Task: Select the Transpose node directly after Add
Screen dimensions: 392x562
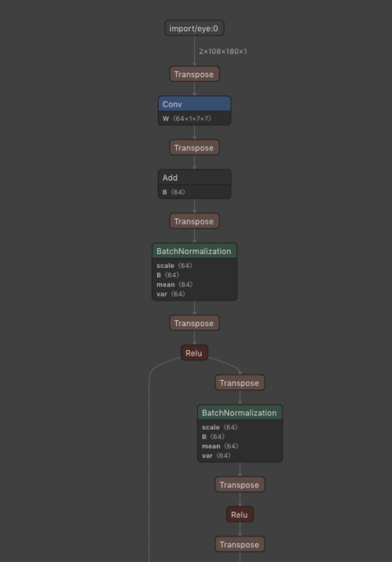Action: (195, 221)
